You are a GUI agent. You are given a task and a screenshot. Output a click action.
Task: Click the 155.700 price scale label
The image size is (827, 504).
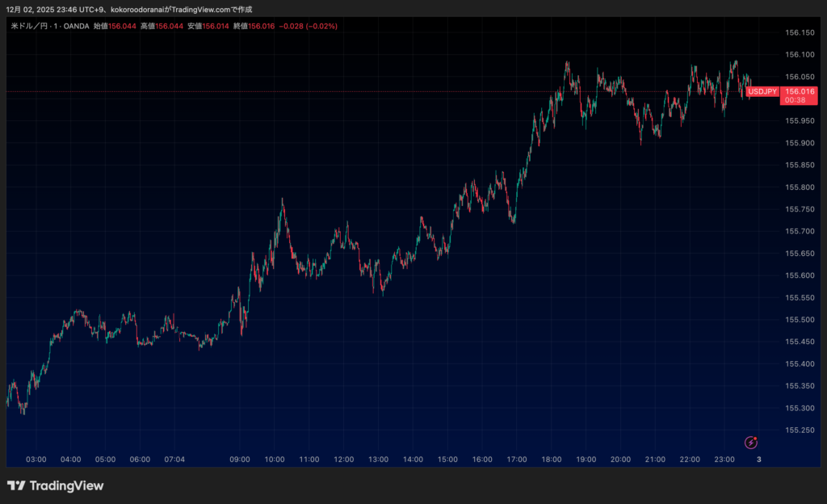[x=799, y=231]
